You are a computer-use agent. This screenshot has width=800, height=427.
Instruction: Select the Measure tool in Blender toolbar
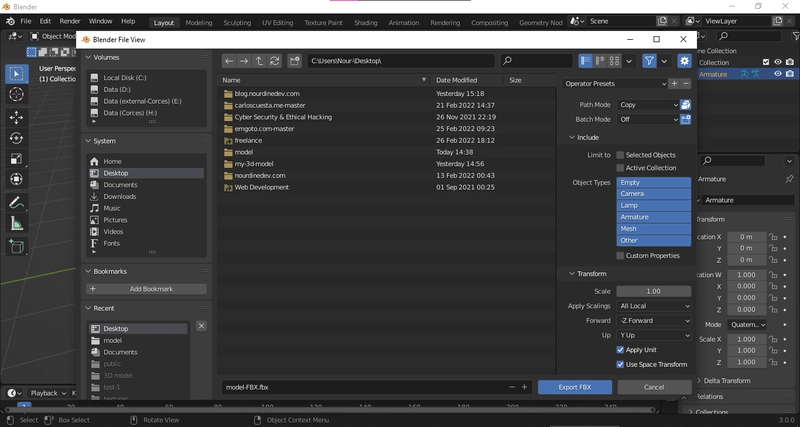point(16,223)
